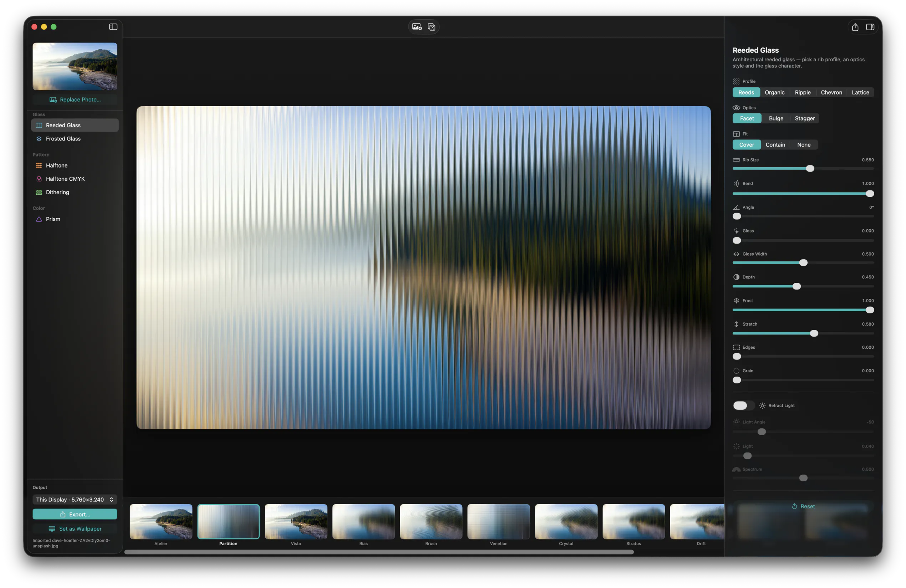
Task: Click the presets horizontal scrollbar
Action: pyautogui.click(x=379, y=552)
